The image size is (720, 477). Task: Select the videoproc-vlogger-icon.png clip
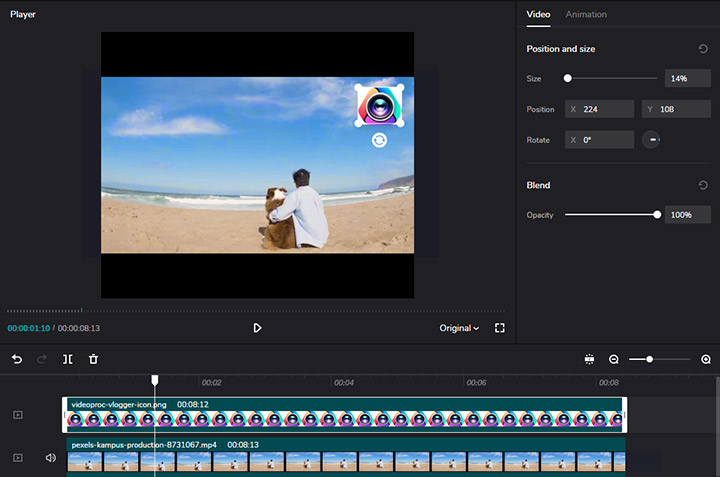(344, 415)
